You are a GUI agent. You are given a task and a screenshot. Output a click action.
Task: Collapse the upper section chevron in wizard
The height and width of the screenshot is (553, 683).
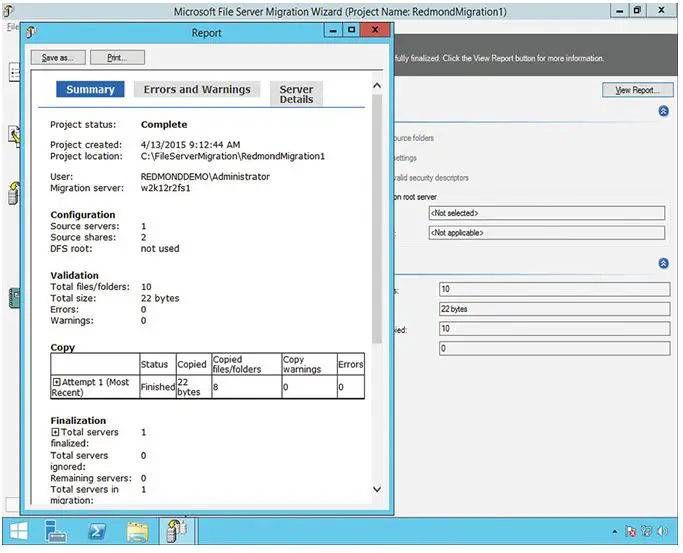[663, 111]
